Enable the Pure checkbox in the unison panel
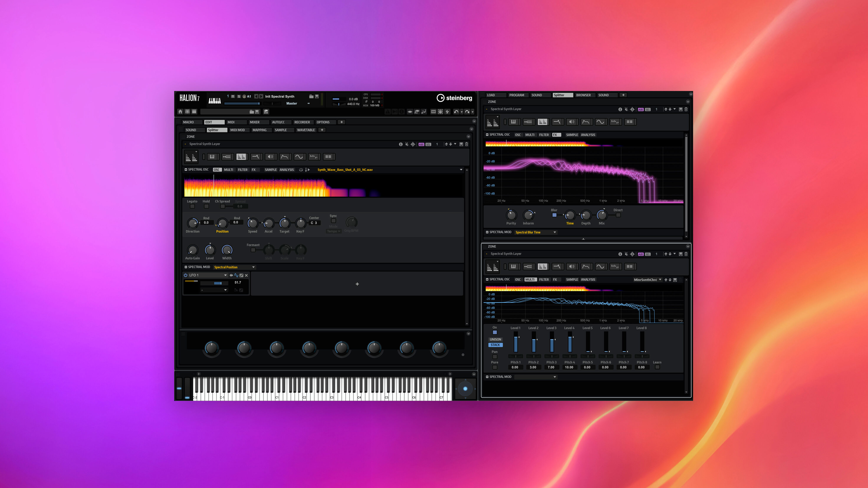This screenshot has height=488, width=868. pyautogui.click(x=495, y=367)
